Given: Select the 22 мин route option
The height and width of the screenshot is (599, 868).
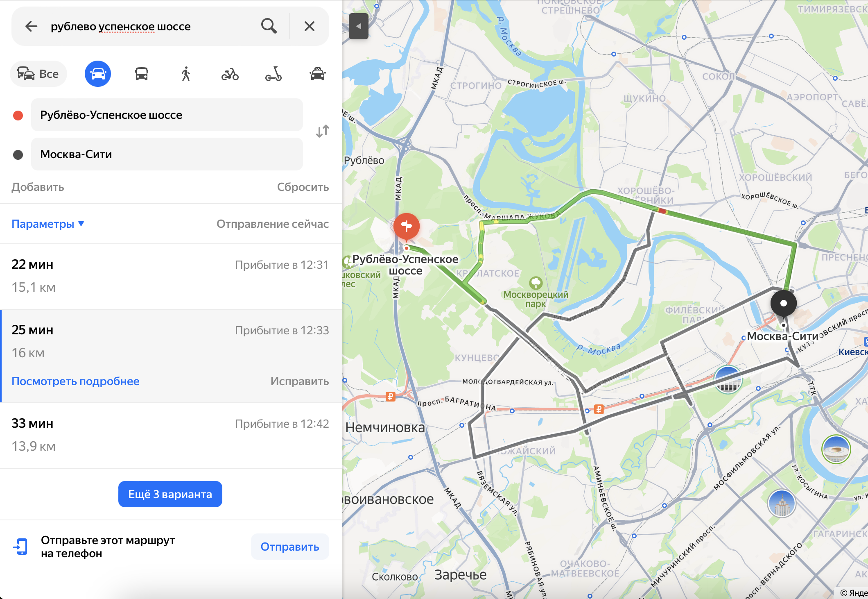Looking at the screenshot, I should click(171, 276).
